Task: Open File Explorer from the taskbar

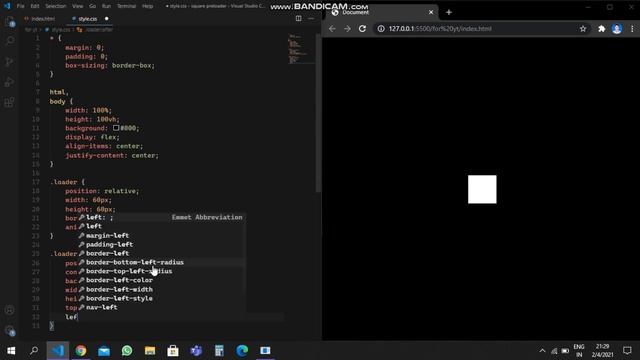Action: [x=150, y=350]
